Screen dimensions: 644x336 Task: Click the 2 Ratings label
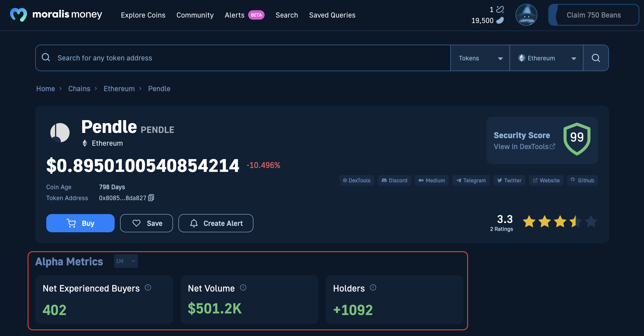[x=501, y=229]
